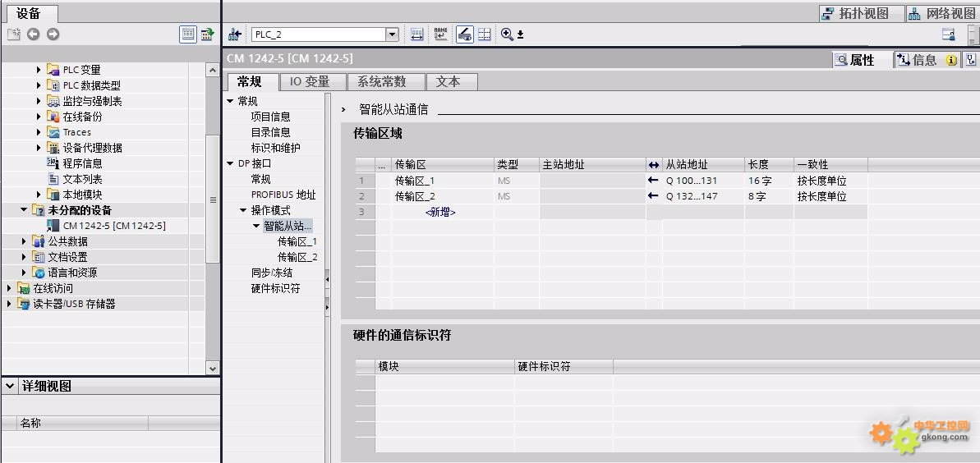Expand the 语言和资源 folder

tap(25, 273)
